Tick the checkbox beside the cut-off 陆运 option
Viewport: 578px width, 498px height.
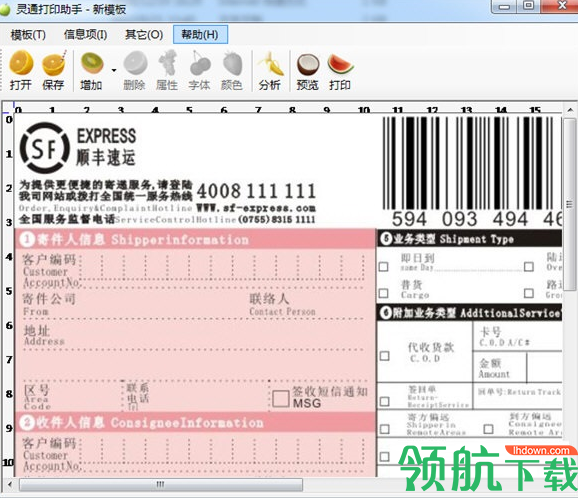coord(529,266)
